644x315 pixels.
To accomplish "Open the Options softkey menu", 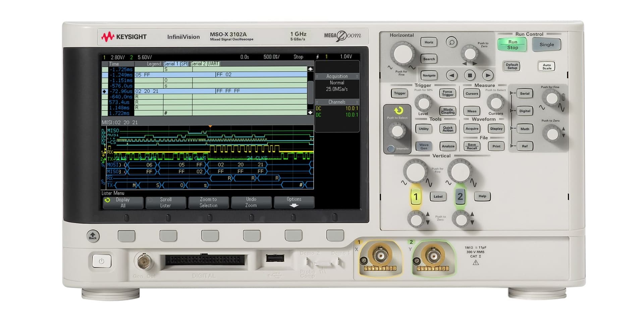I will click(x=294, y=202).
